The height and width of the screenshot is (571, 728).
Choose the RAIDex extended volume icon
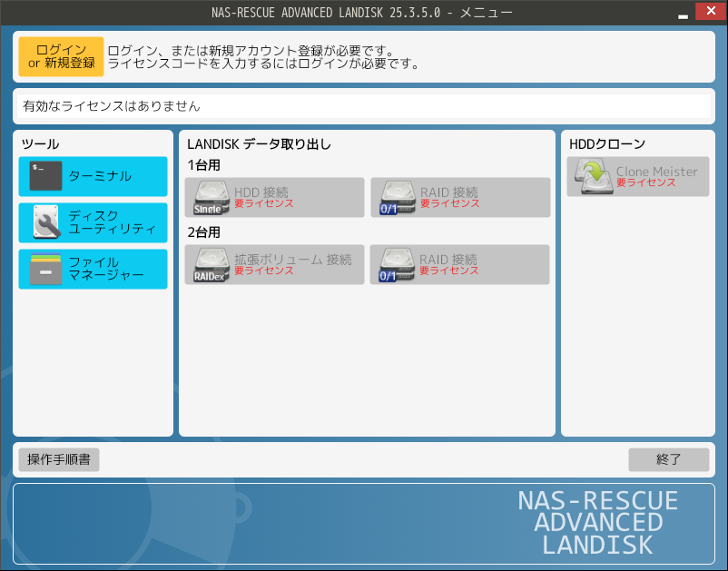[x=211, y=265]
